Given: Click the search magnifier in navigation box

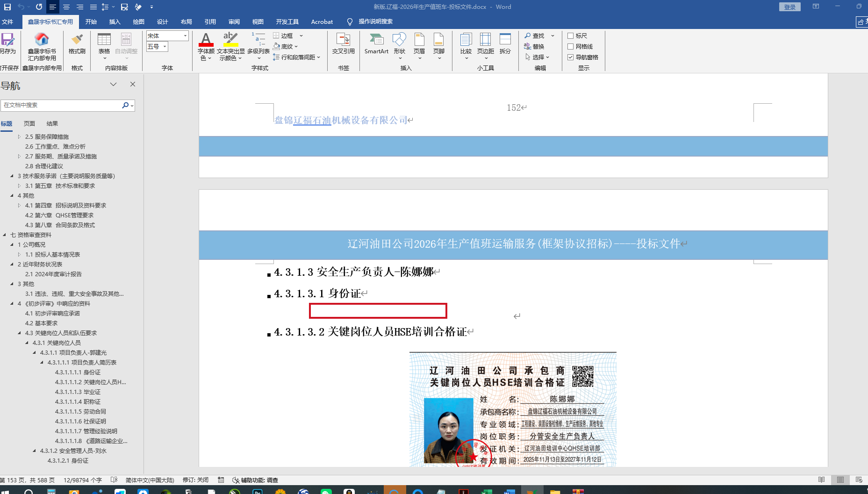Looking at the screenshot, I should [x=125, y=105].
